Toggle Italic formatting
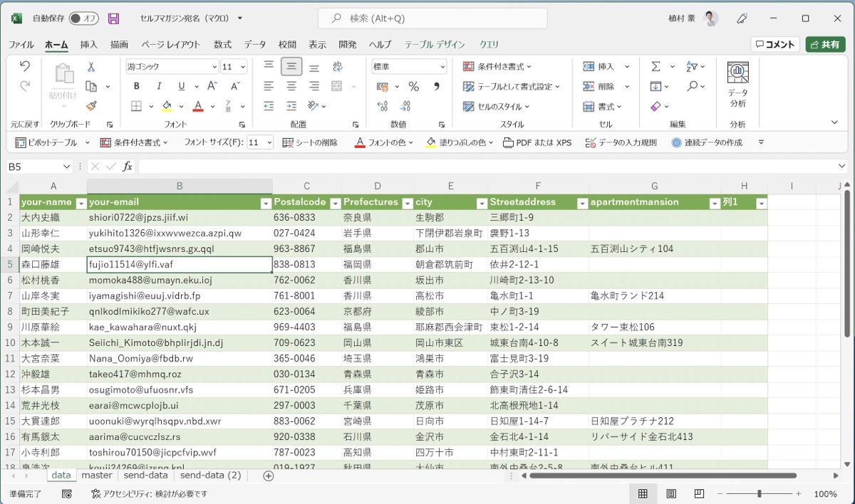Viewport: 855px width, 504px height. pos(158,86)
